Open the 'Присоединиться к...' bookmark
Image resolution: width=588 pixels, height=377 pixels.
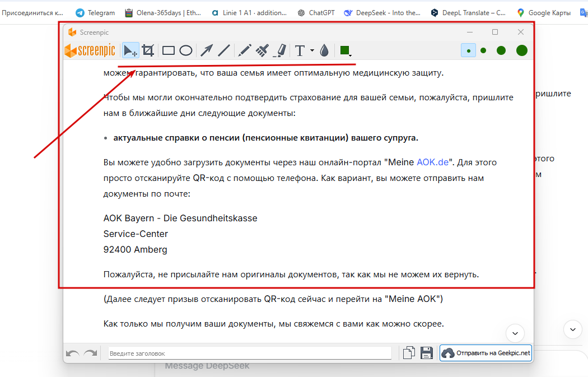pos(32,13)
